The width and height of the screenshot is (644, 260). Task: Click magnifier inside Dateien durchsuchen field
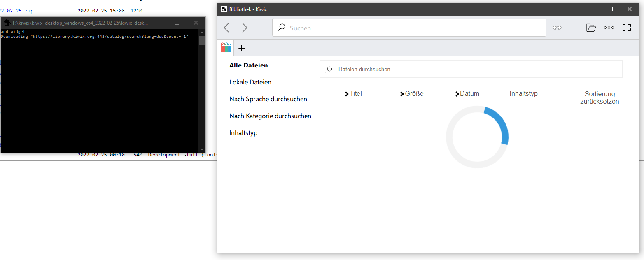coord(329,69)
